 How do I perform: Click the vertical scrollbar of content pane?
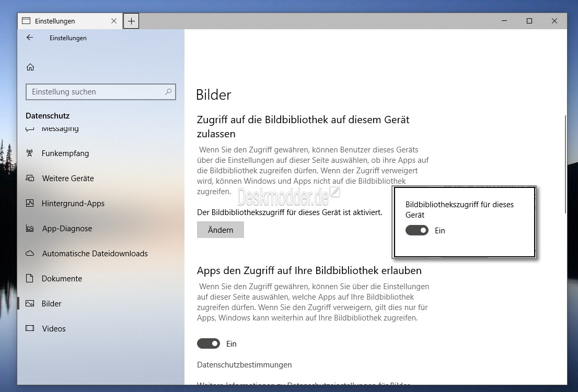[x=565, y=164]
